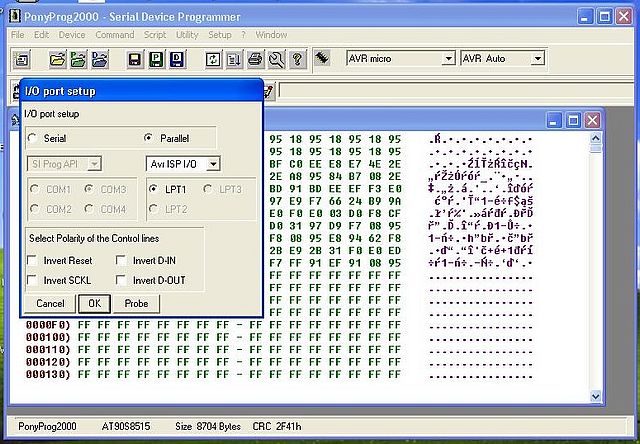Viewport: 640px width, 444px height.
Task: Open the Window menu
Action: click(x=271, y=35)
